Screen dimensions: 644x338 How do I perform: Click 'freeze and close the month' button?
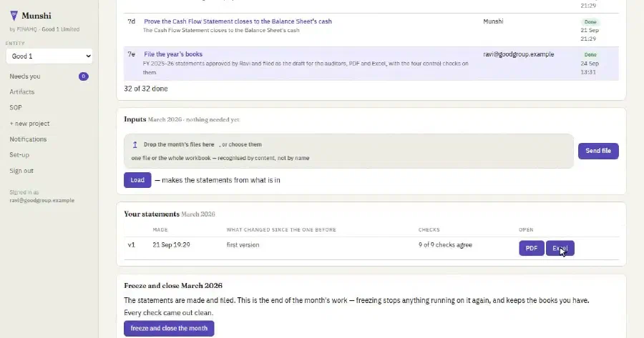pyautogui.click(x=169, y=328)
